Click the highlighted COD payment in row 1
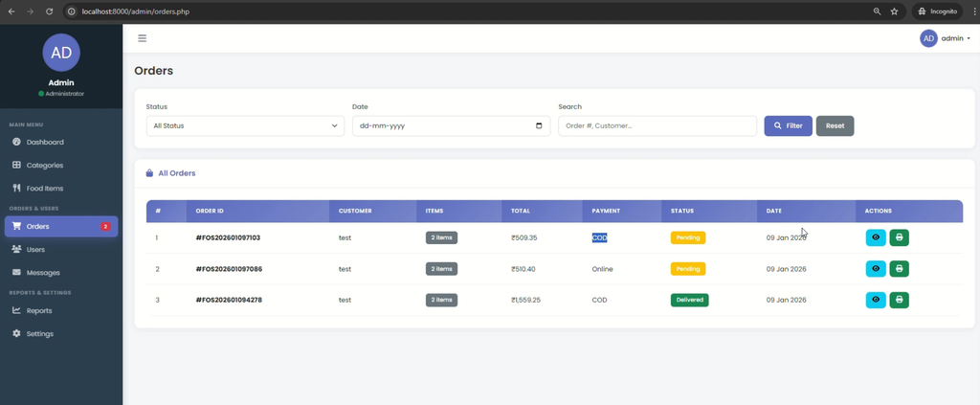Image resolution: width=980 pixels, height=405 pixels. click(599, 237)
